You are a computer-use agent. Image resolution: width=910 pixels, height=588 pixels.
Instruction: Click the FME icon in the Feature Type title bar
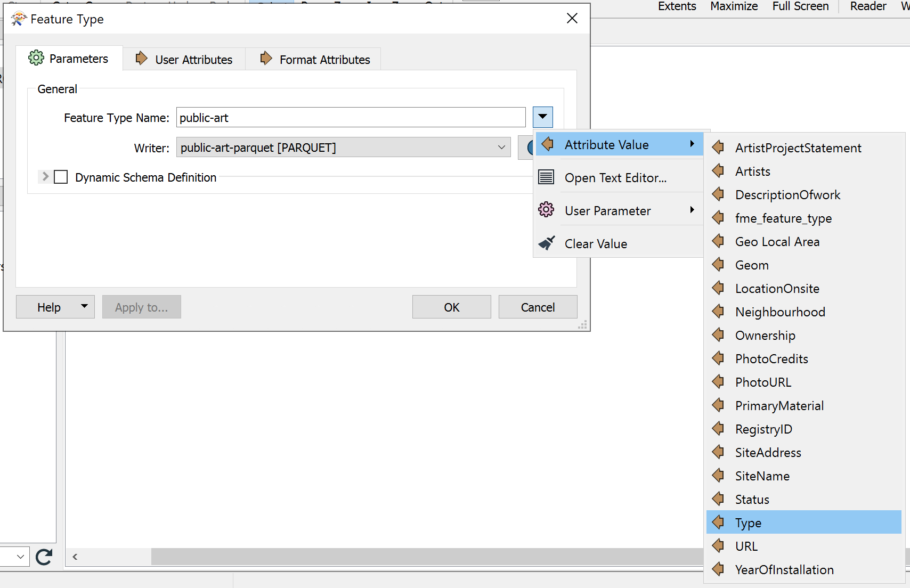pyautogui.click(x=19, y=19)
